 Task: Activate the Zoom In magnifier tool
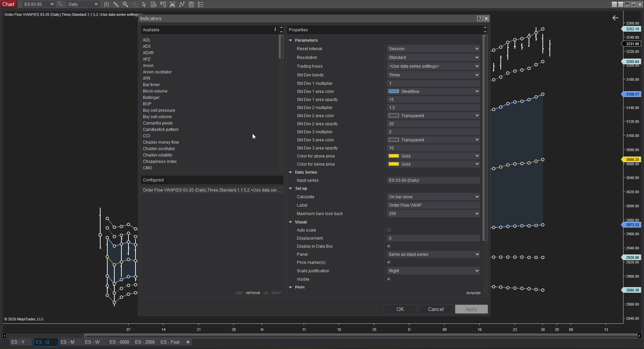125,4
